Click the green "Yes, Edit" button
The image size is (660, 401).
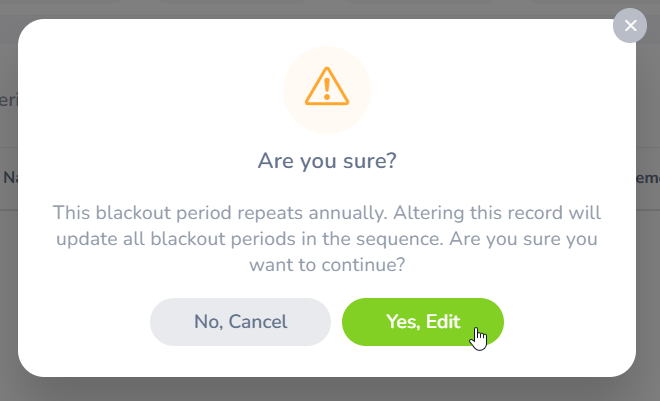[422, 322]
